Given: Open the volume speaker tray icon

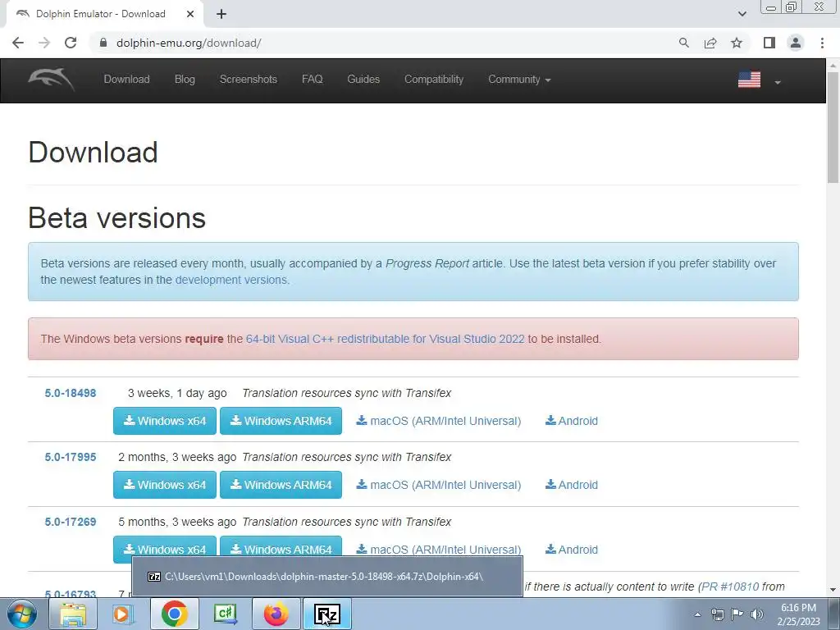Looking at the screenshot, I should pos(757,614).
